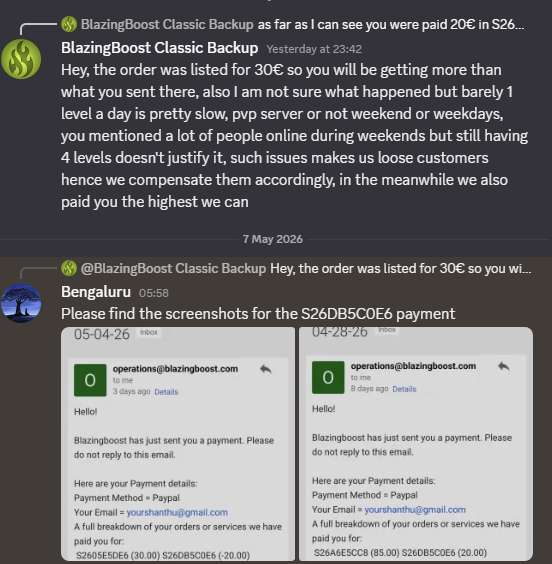Open the 04-28-26 email screenshot attachment
This screenshot has width=552, height=564.
[416, 444]
